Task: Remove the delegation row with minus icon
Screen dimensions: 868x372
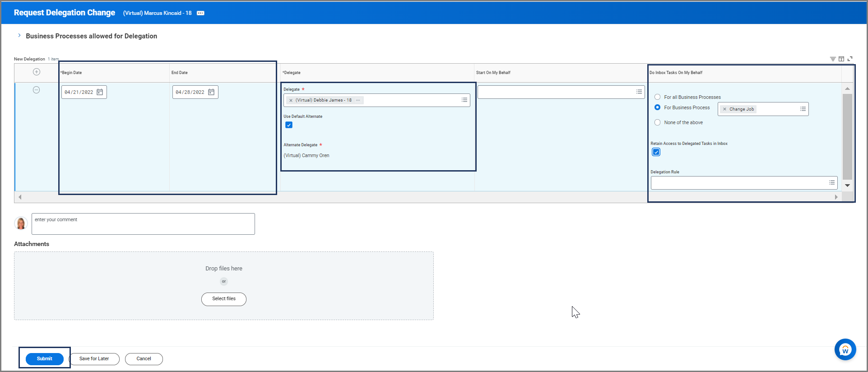Action: (x=37, y=90)
